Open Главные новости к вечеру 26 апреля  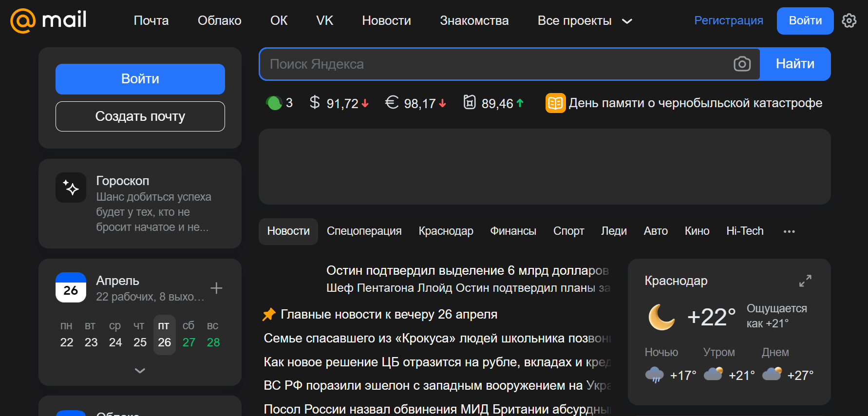coord(389,314)
